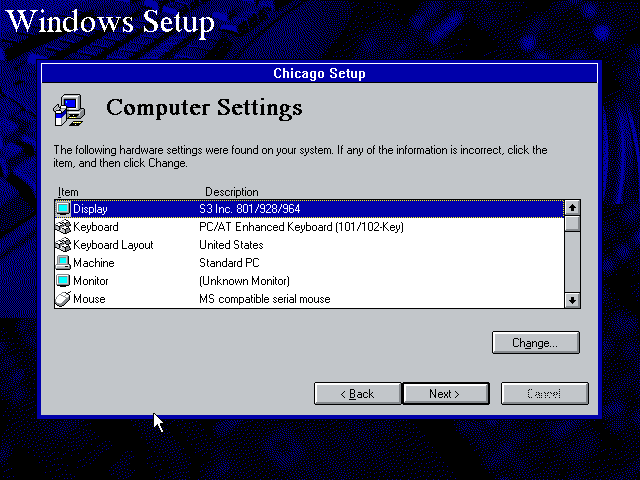Click MS compatible serial mouse description
The image size is (640, 480).
pyautogui.click(x=265, y=299)
